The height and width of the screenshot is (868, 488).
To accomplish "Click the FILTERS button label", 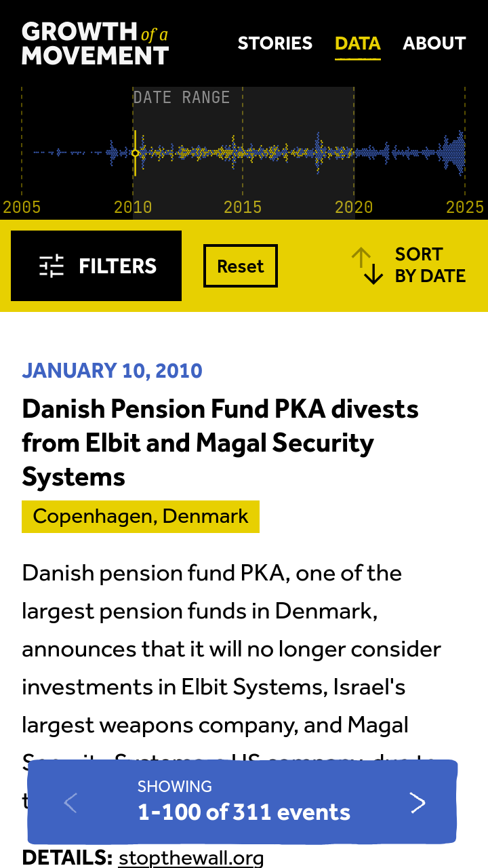I will point(118,266).
